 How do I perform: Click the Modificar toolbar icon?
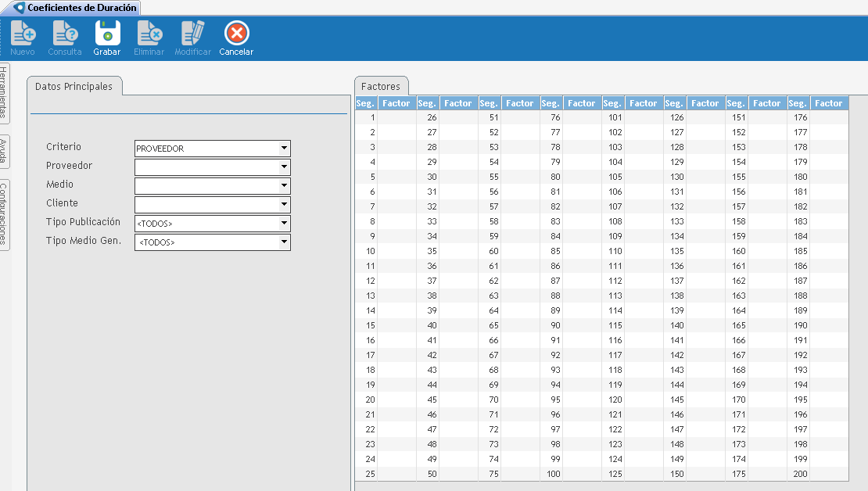point(192,34)
